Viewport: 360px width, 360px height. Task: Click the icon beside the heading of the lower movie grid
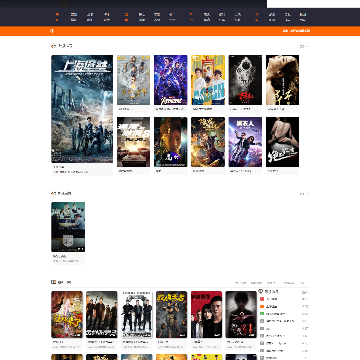(53, 282)
